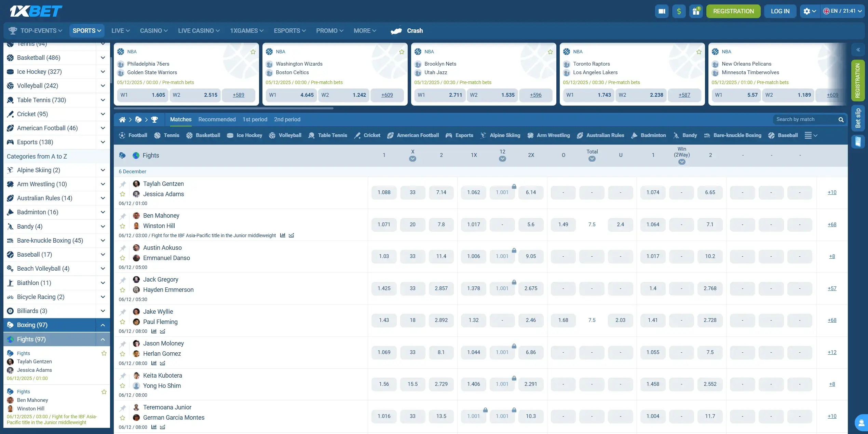Open +68 more markets for Ben Mahoney

(832, 225)
